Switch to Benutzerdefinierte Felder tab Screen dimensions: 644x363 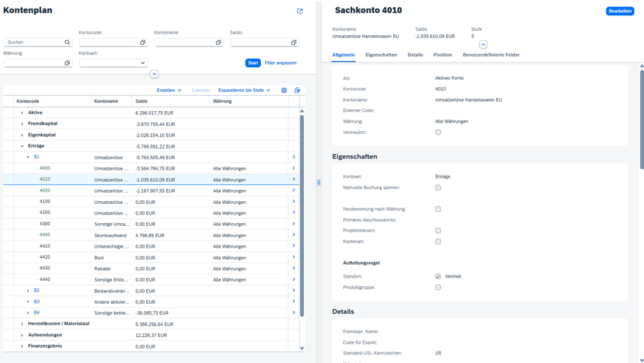coord(491,55)
